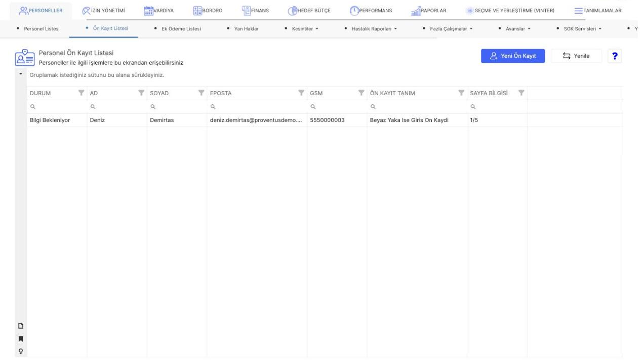
Task: Open the VARDİYA menu
Action: (x=159, y=11)
